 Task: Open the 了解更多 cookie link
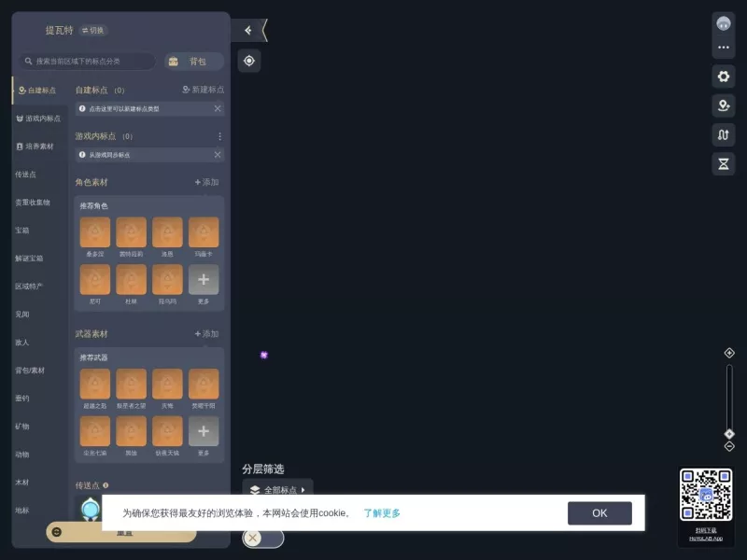[382, 512]
